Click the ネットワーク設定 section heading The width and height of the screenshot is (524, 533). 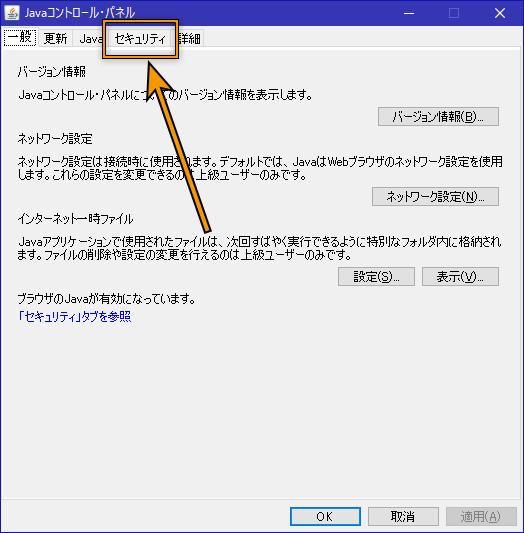(55, 139)
